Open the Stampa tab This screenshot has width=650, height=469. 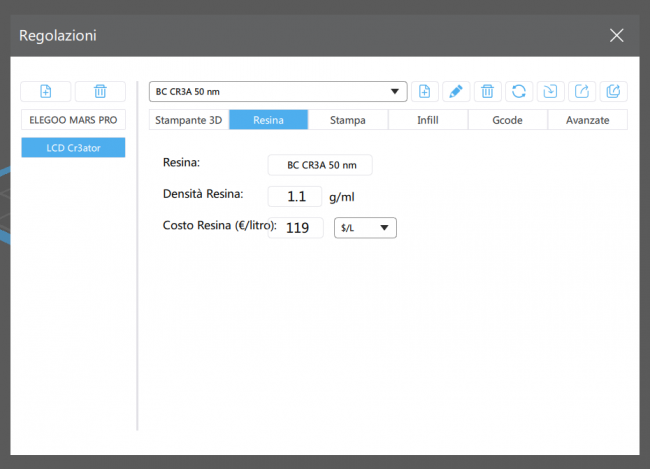click(x=347, y=120)
